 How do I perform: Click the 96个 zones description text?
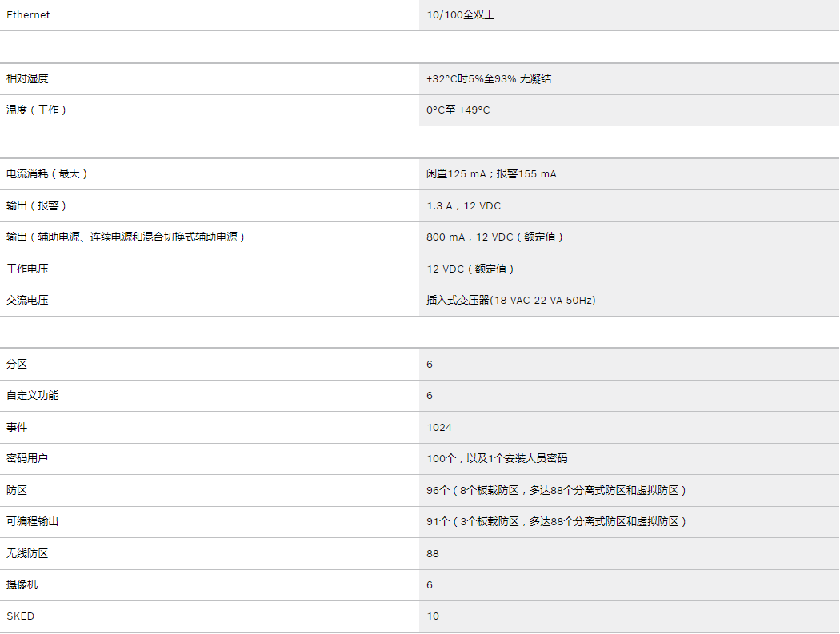point(557,490)
